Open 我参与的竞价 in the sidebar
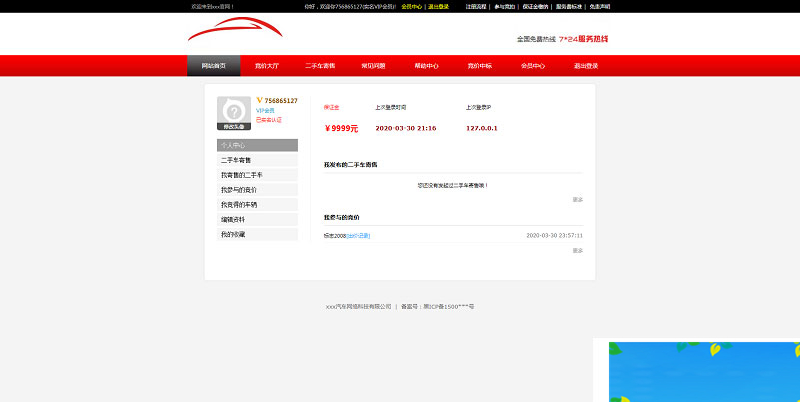This screenshot has width=800, height=402. (238, 189)
